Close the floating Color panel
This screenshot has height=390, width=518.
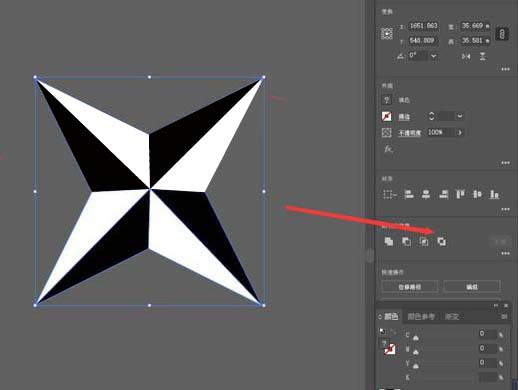click(x=506, y=305)
